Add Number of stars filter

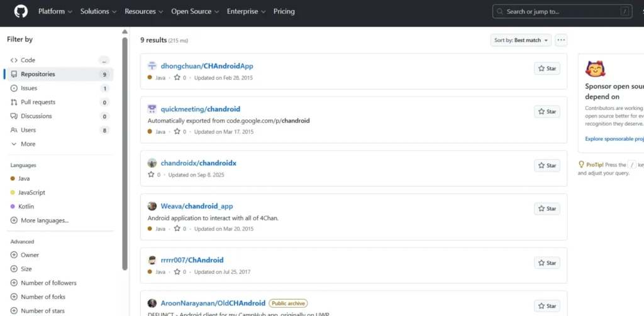click(x=60, y=311)
